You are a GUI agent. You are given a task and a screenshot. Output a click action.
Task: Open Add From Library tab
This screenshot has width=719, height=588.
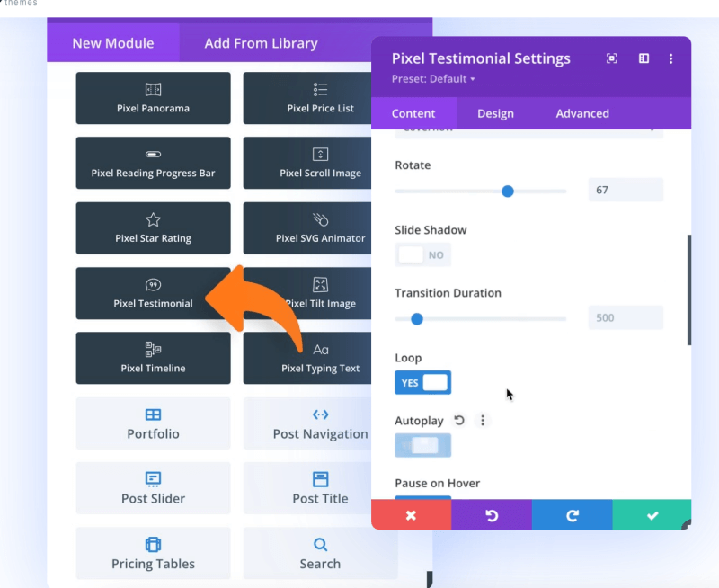click(x=261, y=43)
